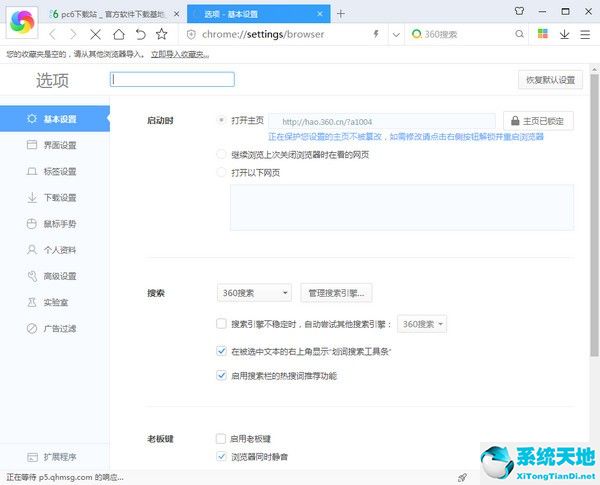Go back with the left arrow
This screenshot has height=485, width=600.
tap(53, 34)
